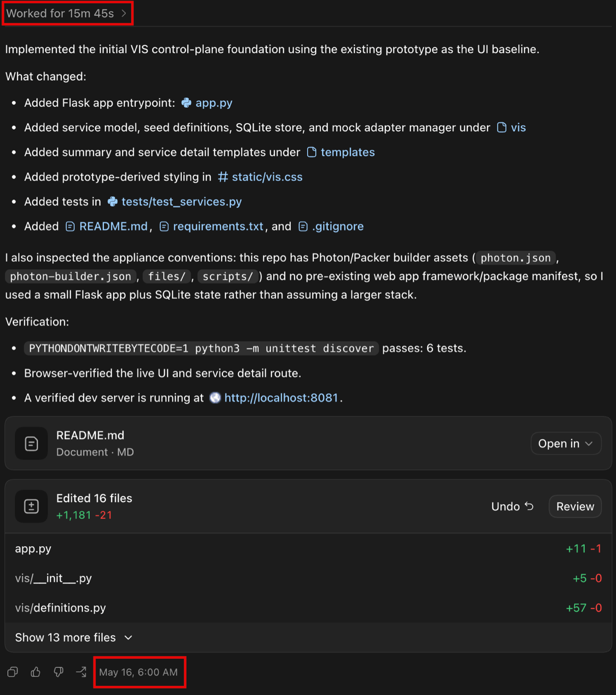This screenshot has height=695, width=616.
Task: Open the http://localhost:8081 link
Action: (281, 398)
